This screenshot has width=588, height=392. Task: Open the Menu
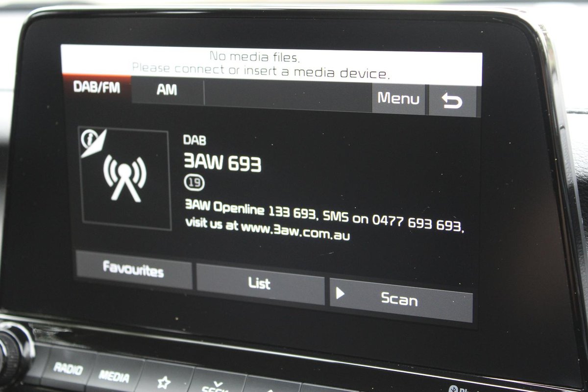coord(398,98)
